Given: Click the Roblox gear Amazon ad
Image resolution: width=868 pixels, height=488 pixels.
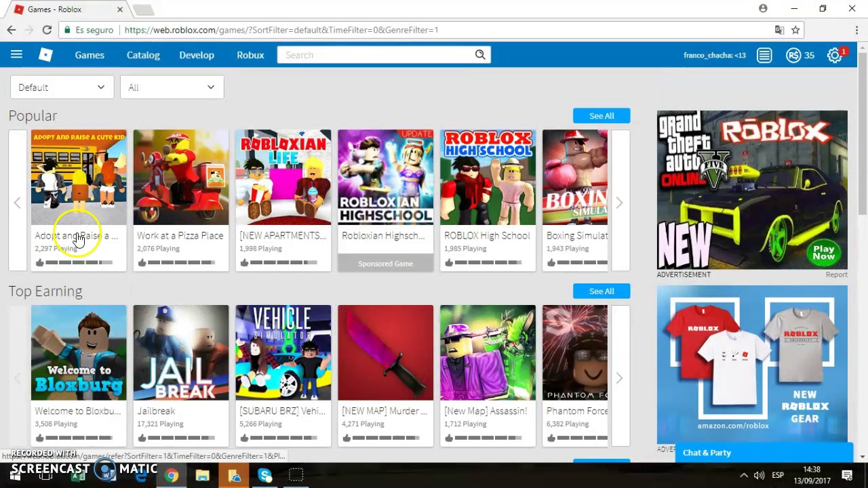Looking at the screenshot, I should 752,364.
